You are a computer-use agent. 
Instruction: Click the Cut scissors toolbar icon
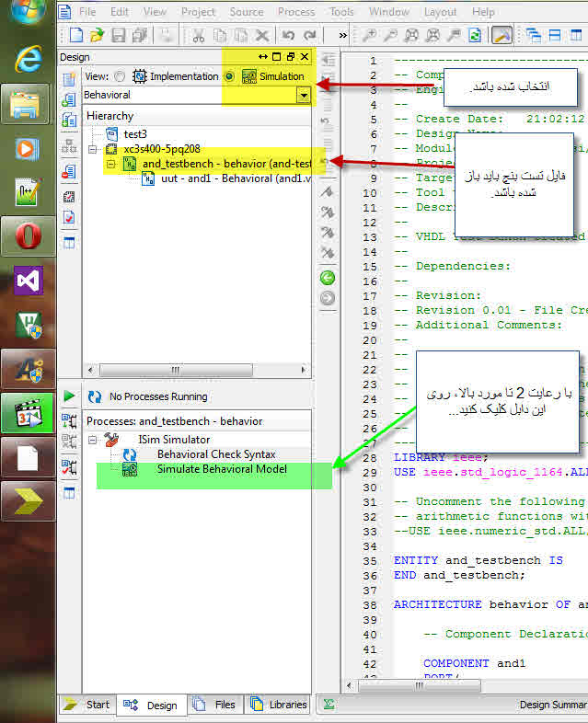point(199,35)
